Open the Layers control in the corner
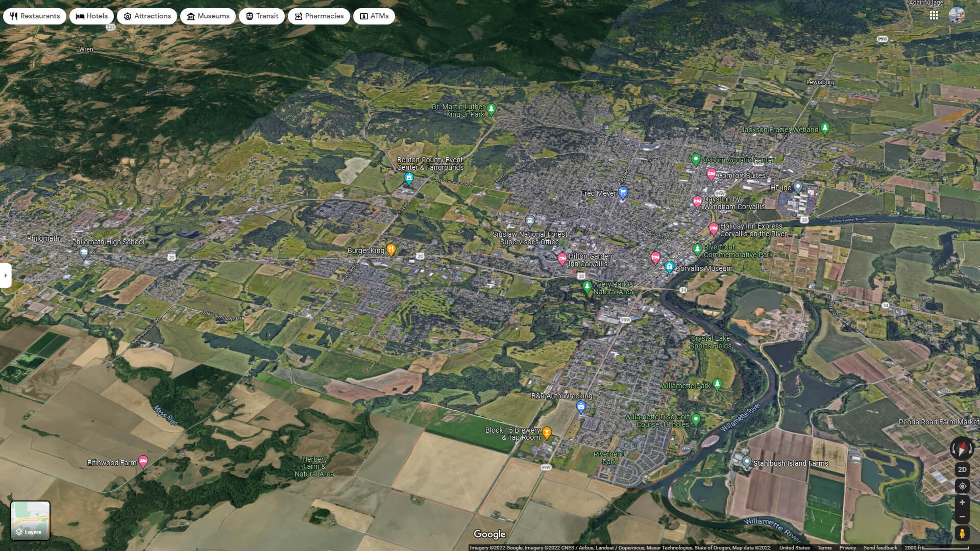 [x=32, y=520]
